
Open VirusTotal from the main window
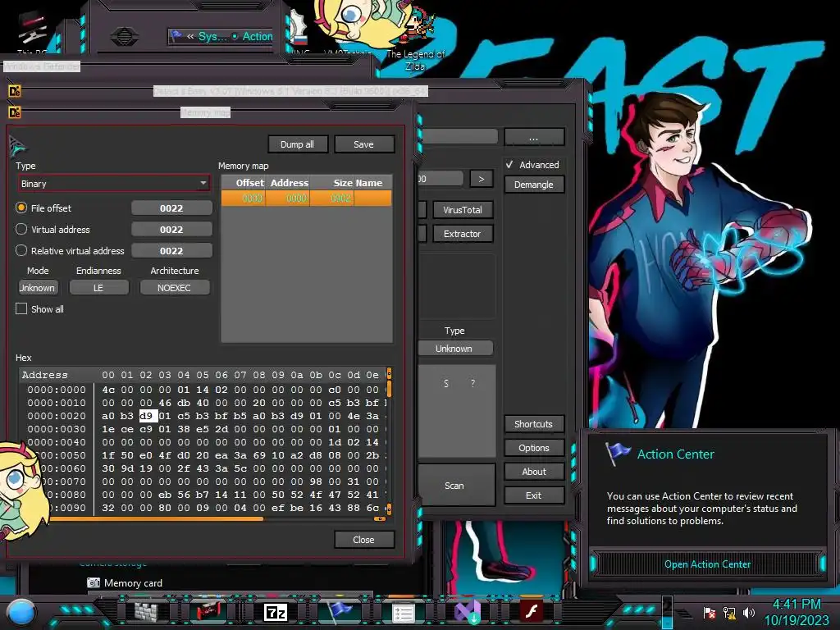pos(463,210)
